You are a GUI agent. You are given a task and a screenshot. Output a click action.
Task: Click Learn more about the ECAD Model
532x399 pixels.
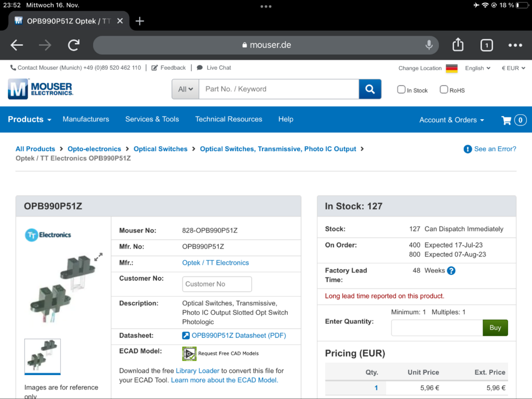225,380
